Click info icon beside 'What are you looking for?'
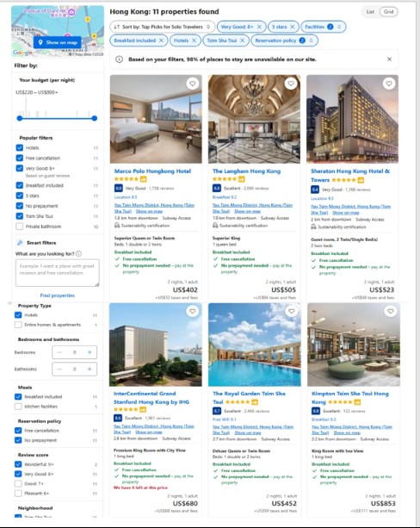 click(x=79, y=253)
